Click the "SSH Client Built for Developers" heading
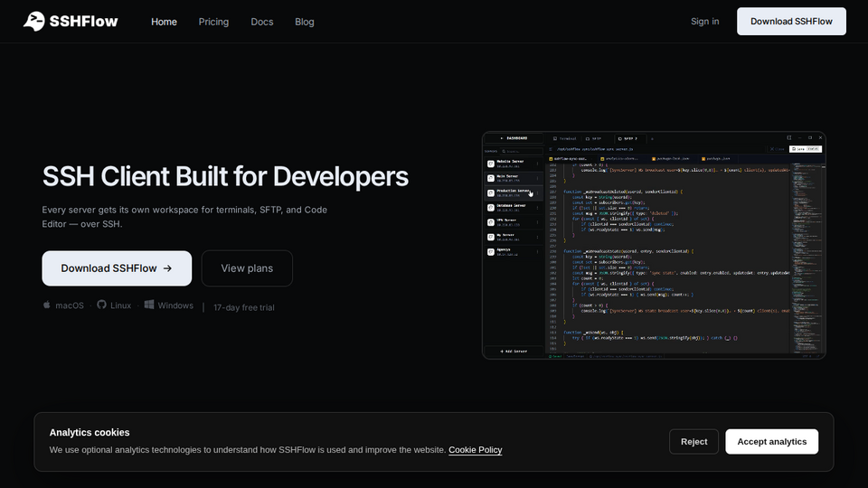This screenshot has width=868, height=488. (x=225, y=176)
